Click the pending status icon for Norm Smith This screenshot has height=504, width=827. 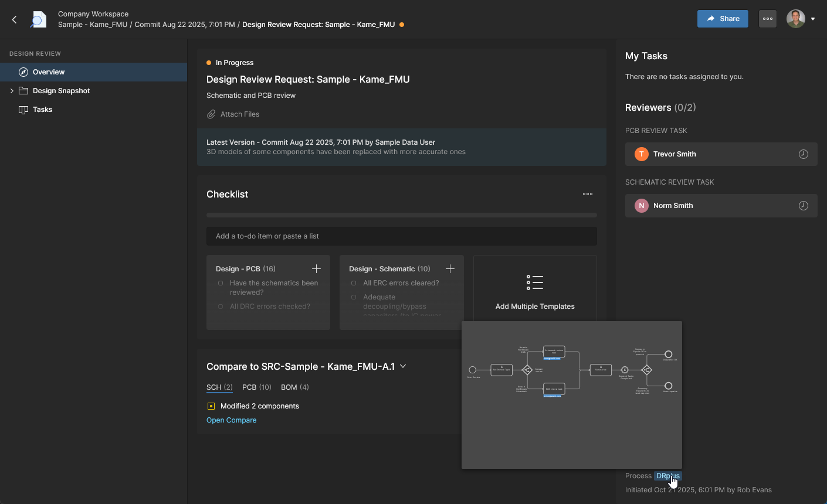click(x=803, y=206)
